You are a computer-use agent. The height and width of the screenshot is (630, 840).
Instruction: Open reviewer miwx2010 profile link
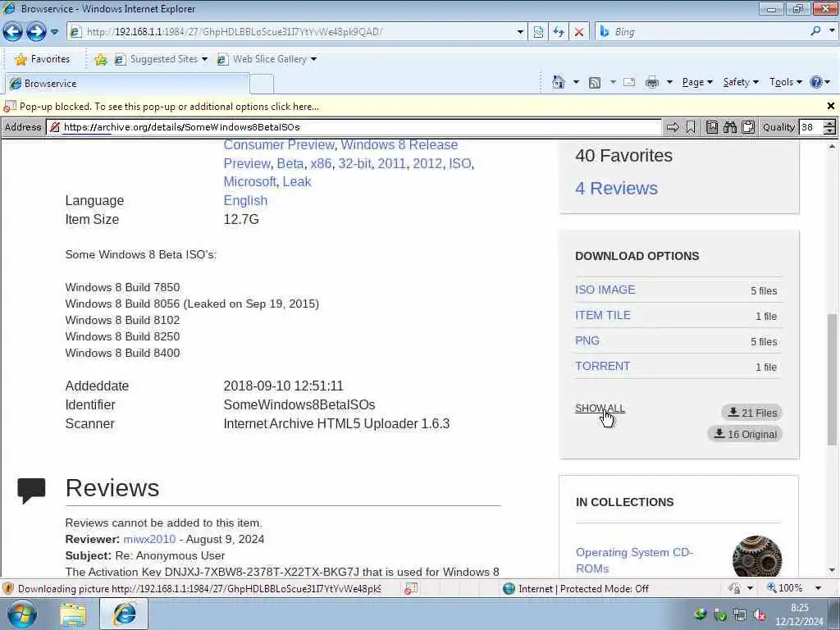tap(149, 540)
